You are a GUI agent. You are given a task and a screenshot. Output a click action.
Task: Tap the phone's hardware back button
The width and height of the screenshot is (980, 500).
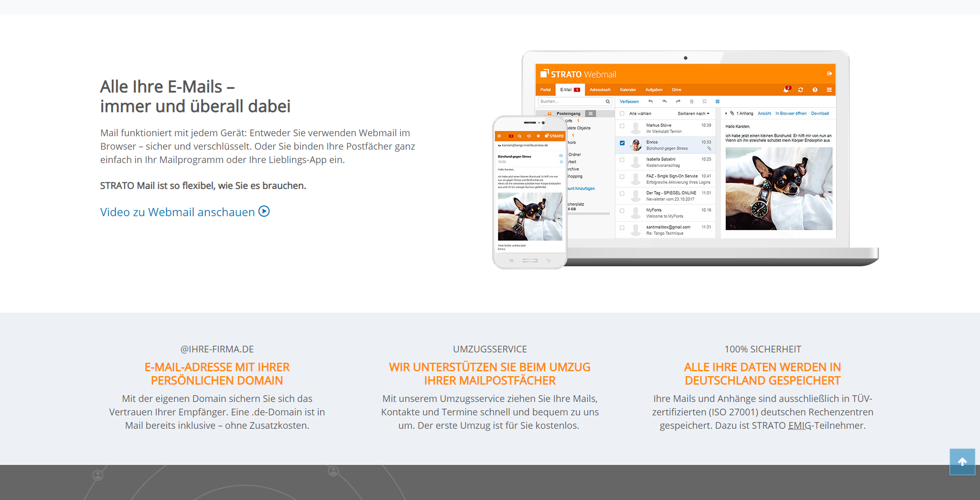pos(549,261)
